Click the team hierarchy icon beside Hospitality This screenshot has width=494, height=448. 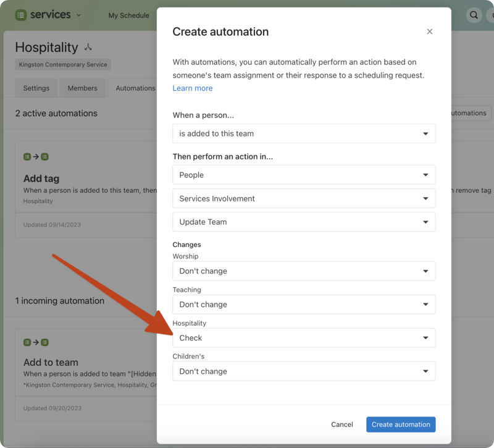88,48
